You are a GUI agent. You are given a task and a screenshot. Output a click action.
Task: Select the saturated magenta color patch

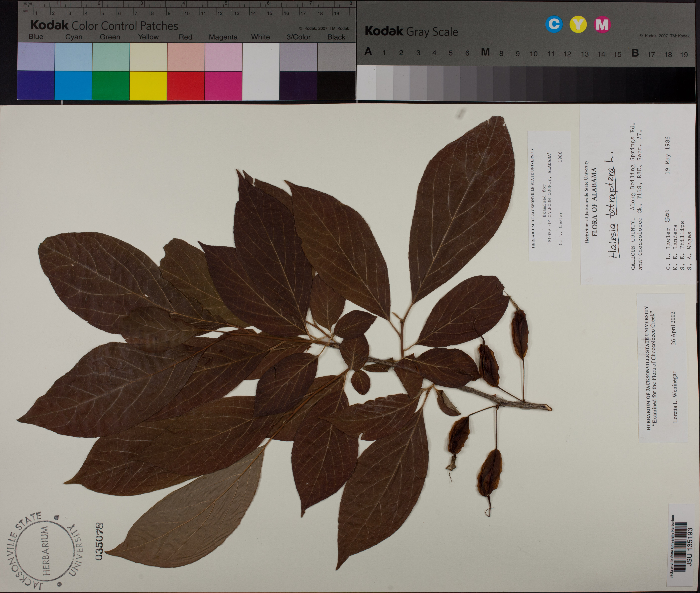click(x=223, y=86)
